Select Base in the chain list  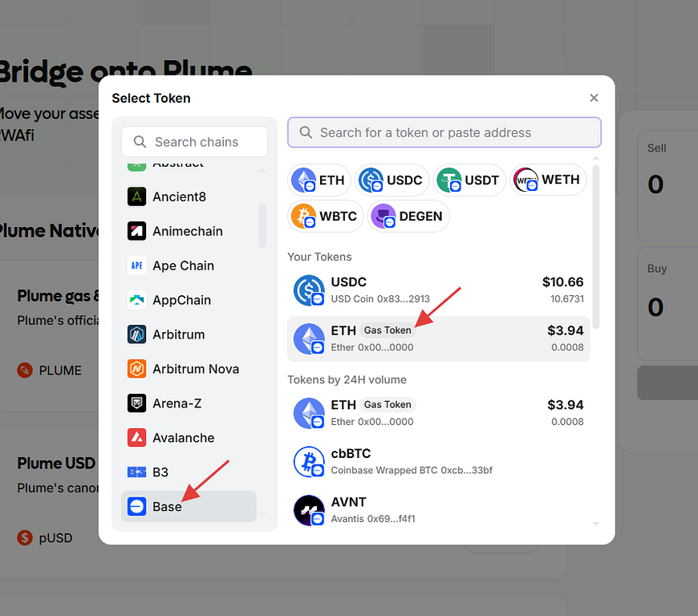tap(189, 506)
